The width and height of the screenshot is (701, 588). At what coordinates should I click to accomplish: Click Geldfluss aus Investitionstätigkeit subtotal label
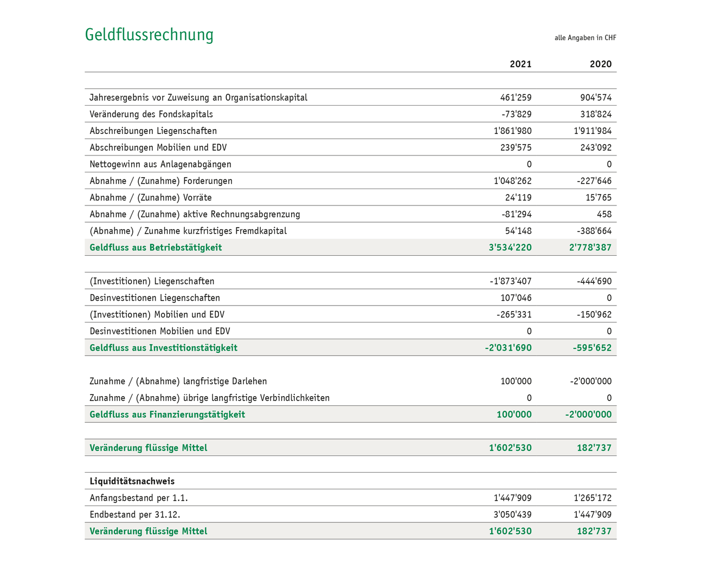(x=163, y=348)
